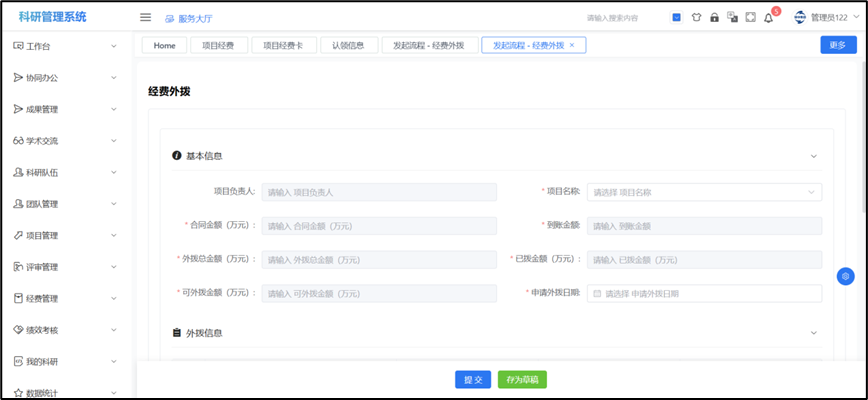This screenshot has height=400, width=868.
Task: Click the 管理员122 avatar icon
Action: (800, 17)
